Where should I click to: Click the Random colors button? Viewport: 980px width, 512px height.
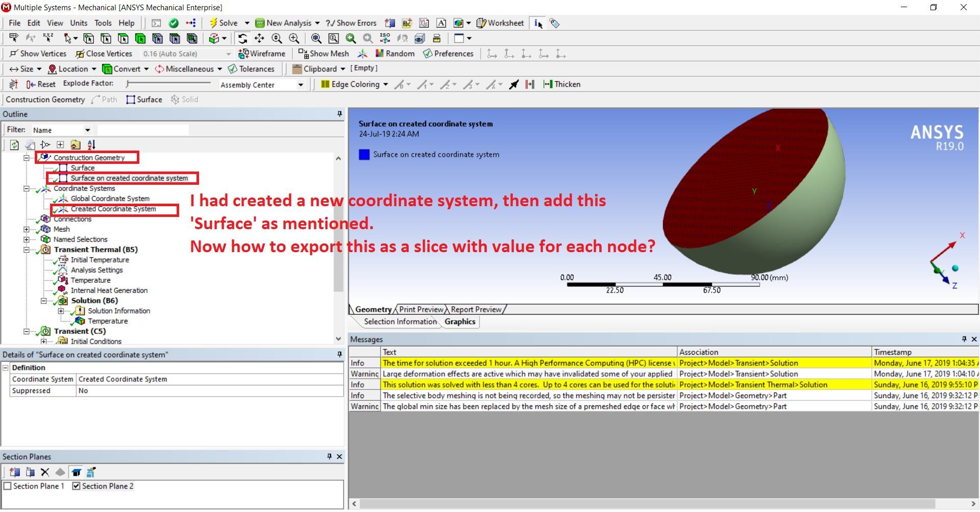pyautogui.click(x=395, y=54)
